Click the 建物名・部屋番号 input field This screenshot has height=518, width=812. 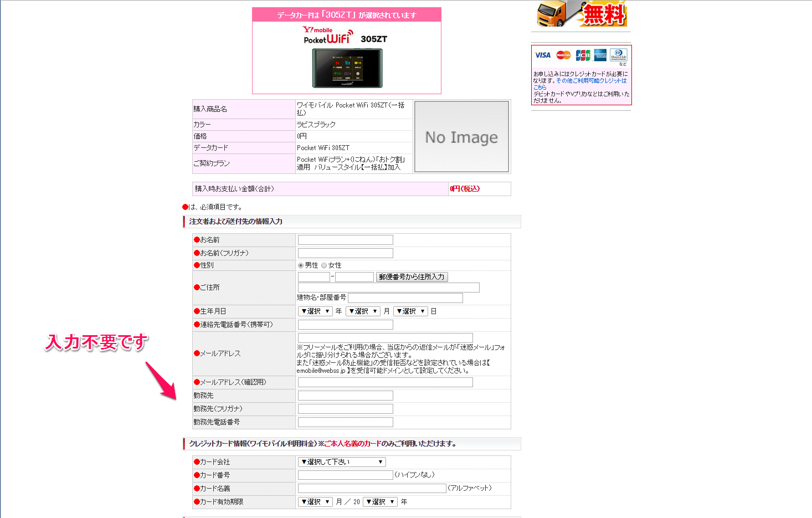(x=405, y=298)
